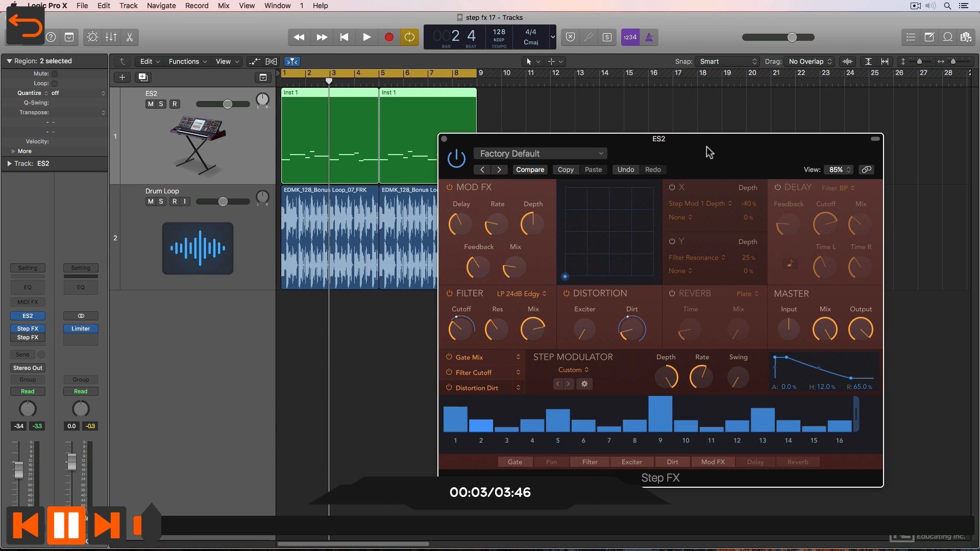The image size is (980, 551).
Task: Go to beginning with the transport button
Action: pyautogui.click(x=345, y=37)
